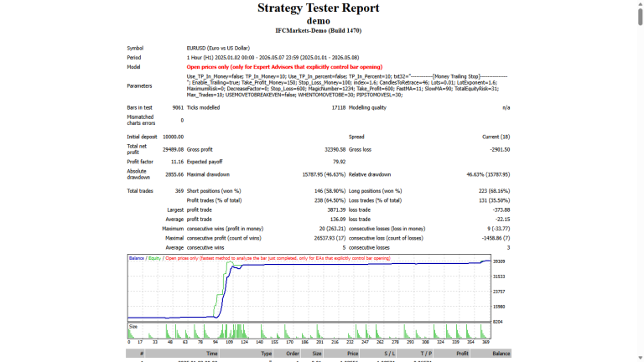This screenshot has width=644, height=362.
Task: Click the chart x-axis label "216"
Action: (335, 342)
